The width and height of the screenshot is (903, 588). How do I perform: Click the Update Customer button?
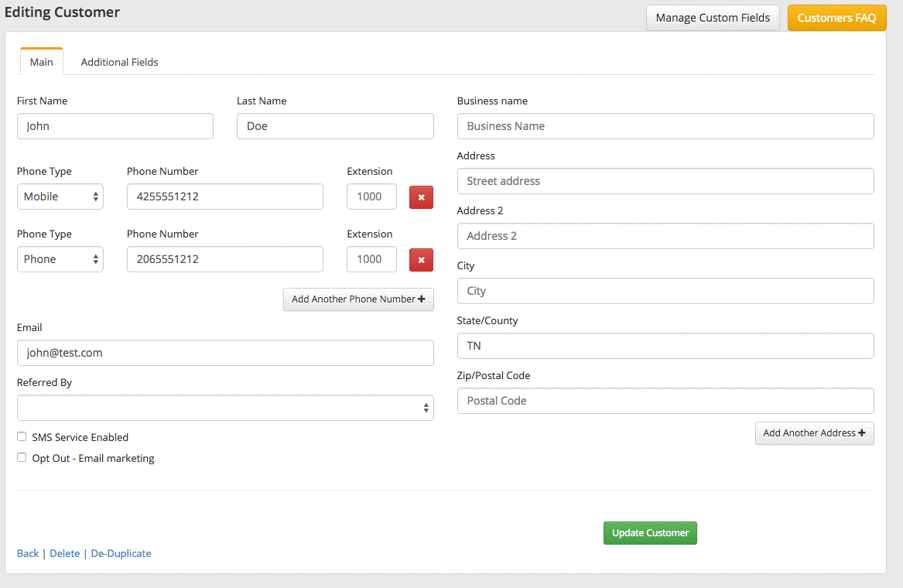coord(650,533)
